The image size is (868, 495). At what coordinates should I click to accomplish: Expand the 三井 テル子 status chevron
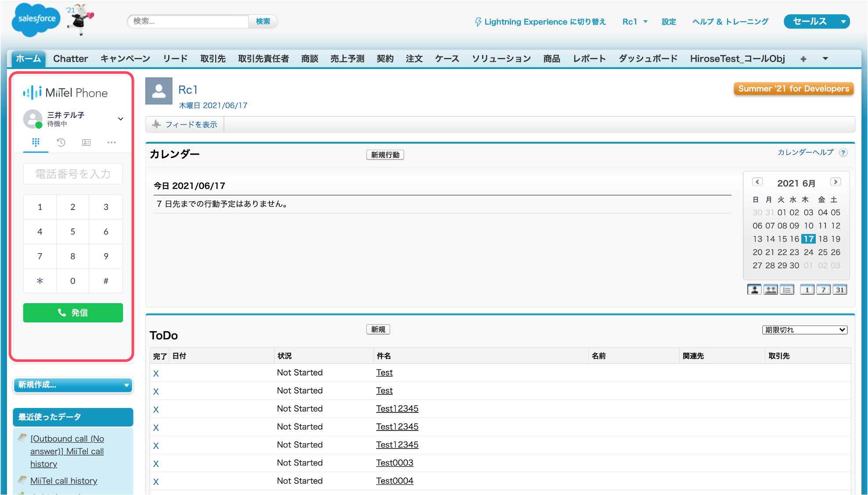click(120, 119)
